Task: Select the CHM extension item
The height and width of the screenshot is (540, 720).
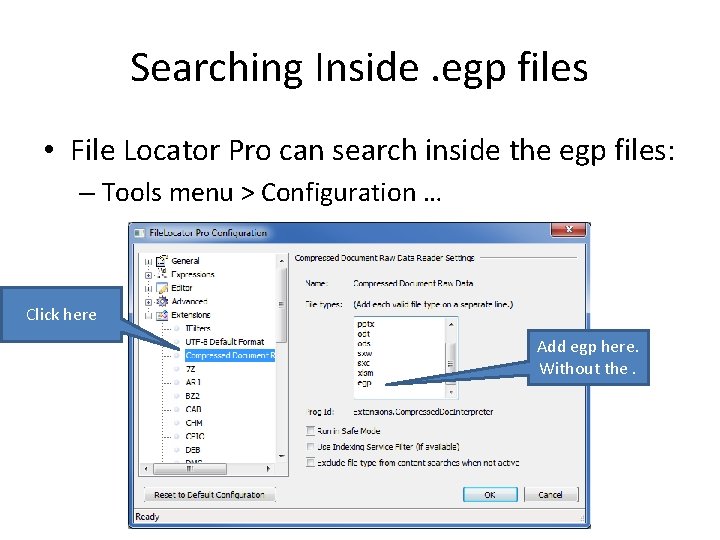Action: click(x=194, y=422)
